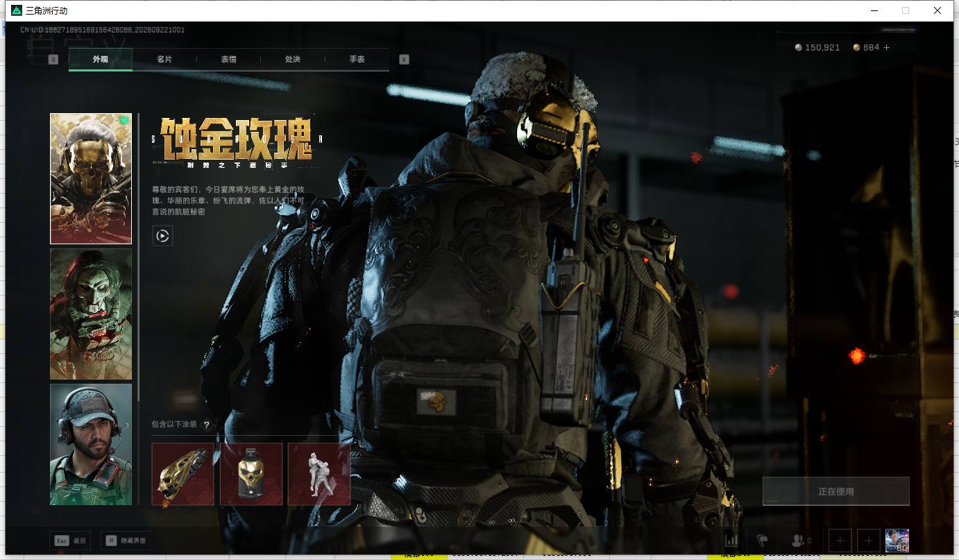The width and height of the screenshot is (959, 560).
Task: Click the skin description starting 尊敬的宾客们
Action: point(228,201)
